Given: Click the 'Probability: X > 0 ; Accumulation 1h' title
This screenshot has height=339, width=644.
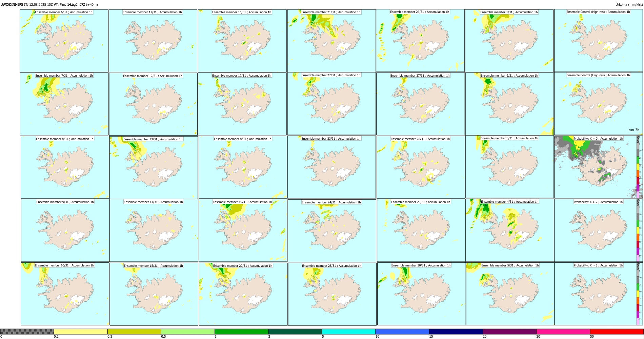Looking at the screenshot, I should tap(598, 138).
